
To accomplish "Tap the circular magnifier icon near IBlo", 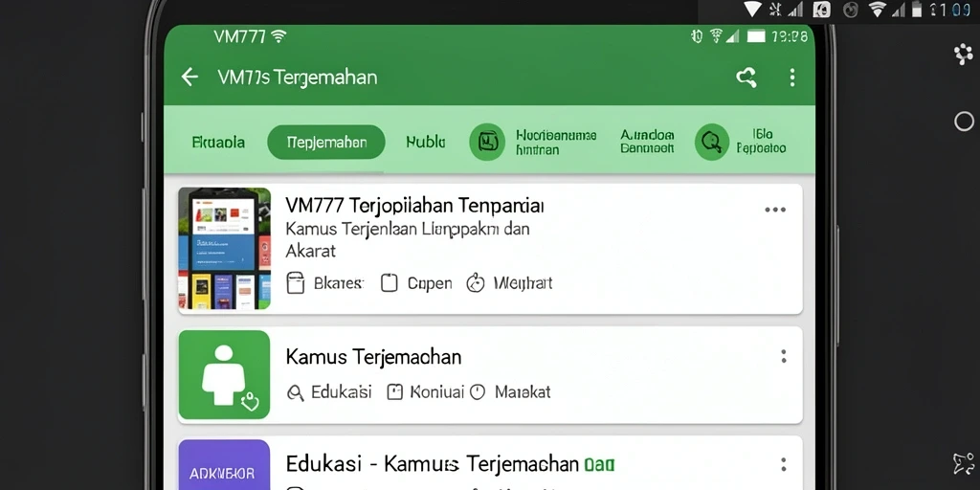I will tap(712, 142).
